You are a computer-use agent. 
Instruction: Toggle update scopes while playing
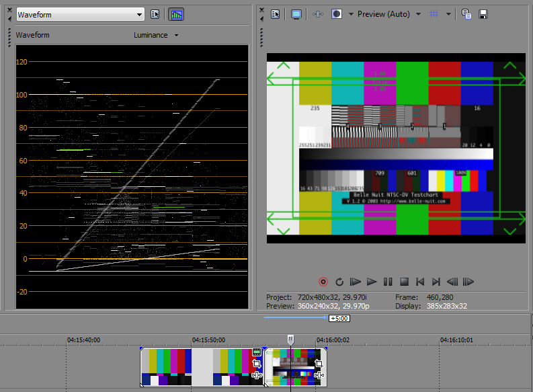[176, 14]
